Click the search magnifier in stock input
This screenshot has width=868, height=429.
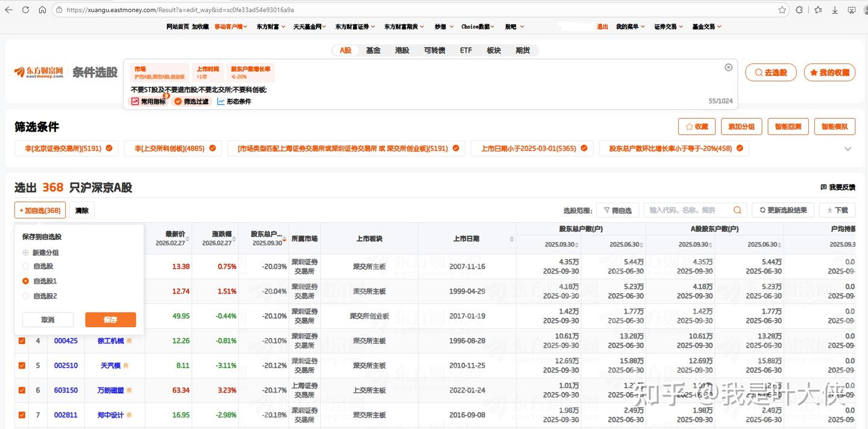coord(737,210)
